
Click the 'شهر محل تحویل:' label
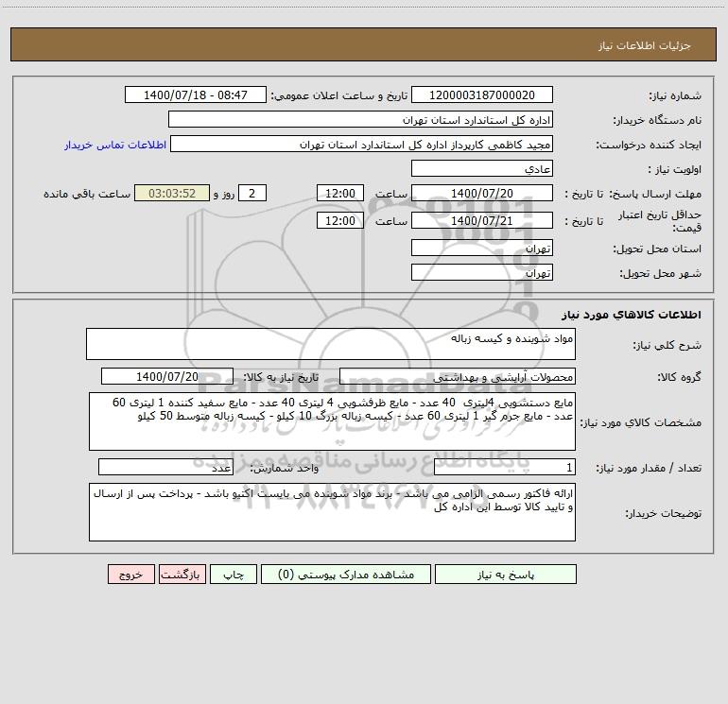click(x=661, y=273)
